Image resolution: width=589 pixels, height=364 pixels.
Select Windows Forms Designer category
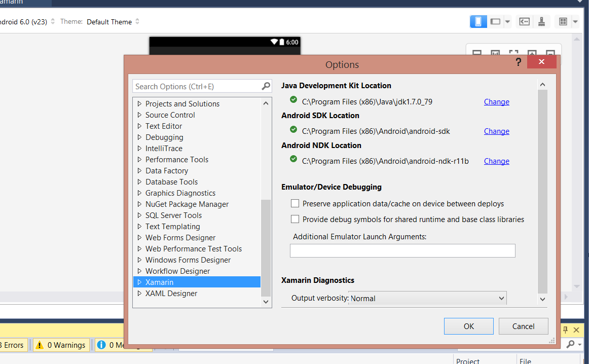(188, 260)
